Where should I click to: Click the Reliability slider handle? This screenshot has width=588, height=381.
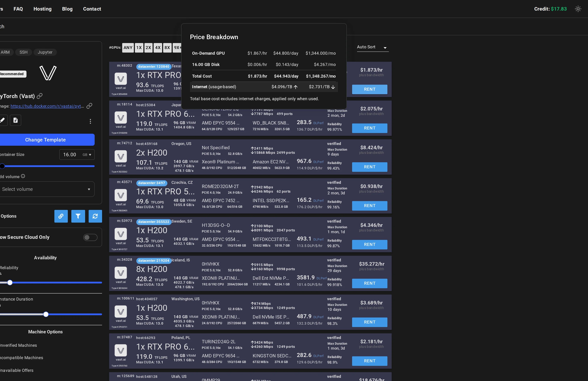click(10, 283)
